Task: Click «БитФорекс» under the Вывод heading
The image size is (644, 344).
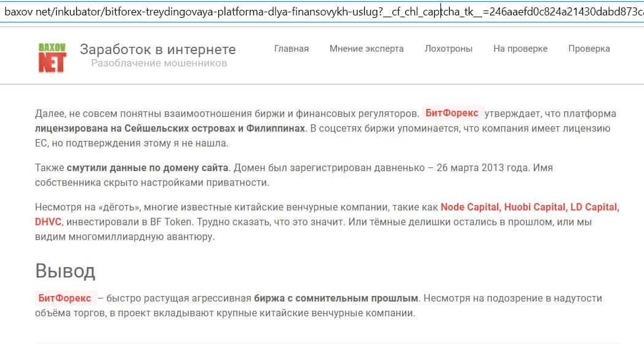Action: [65, 298]
